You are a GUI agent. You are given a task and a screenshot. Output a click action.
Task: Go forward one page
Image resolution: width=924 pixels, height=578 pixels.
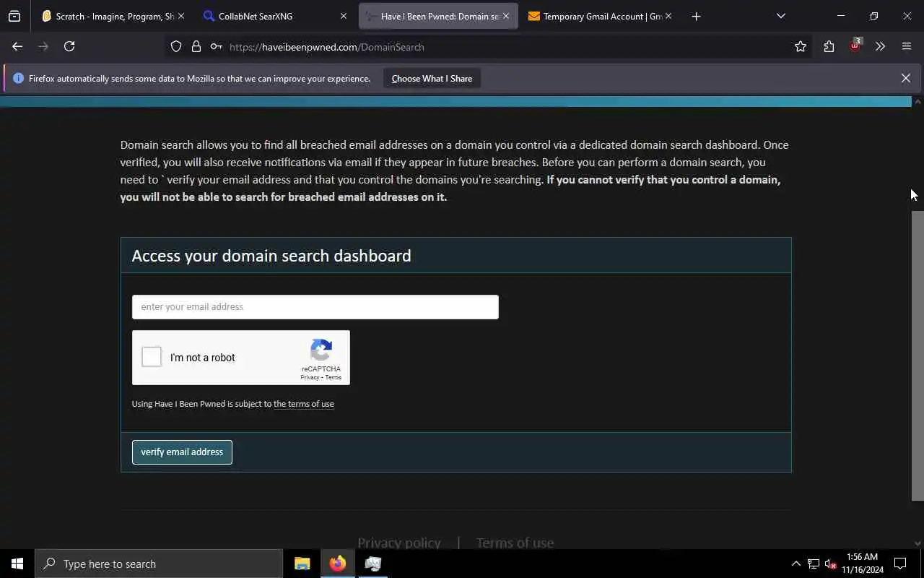point(43,46)
